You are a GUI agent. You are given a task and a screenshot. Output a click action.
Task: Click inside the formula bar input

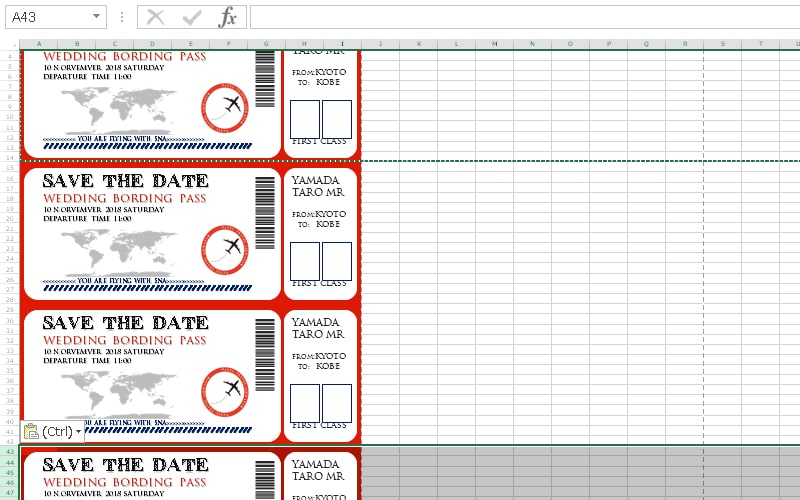[x=520, y=17]
